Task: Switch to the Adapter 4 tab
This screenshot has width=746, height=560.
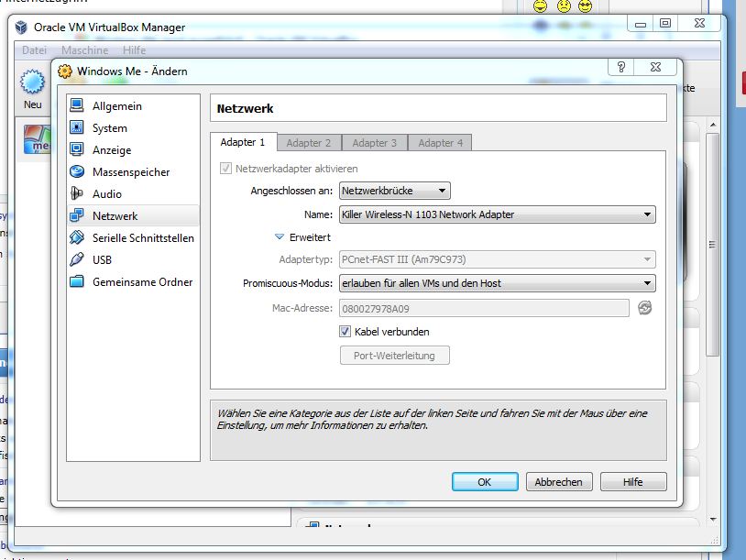Action: pos(441,143)
